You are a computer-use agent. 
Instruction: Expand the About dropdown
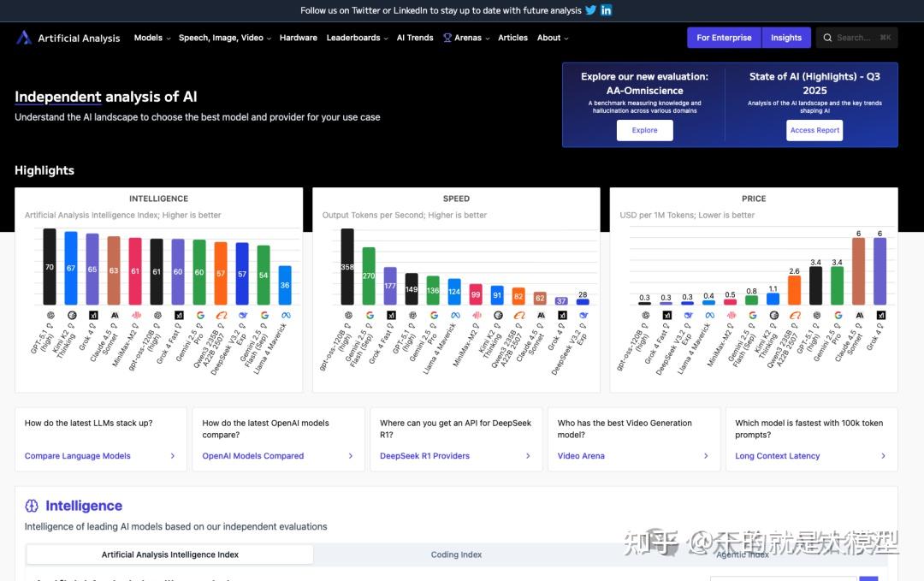point(553,38)
